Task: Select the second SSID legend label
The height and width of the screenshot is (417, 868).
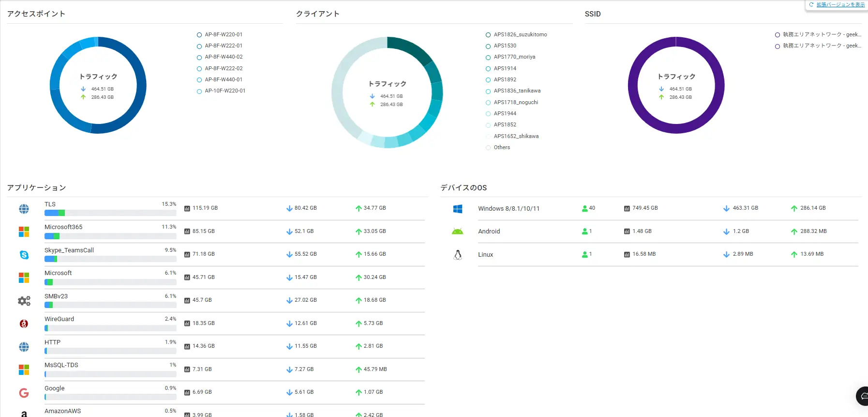Action: click(x=822, y=46)
